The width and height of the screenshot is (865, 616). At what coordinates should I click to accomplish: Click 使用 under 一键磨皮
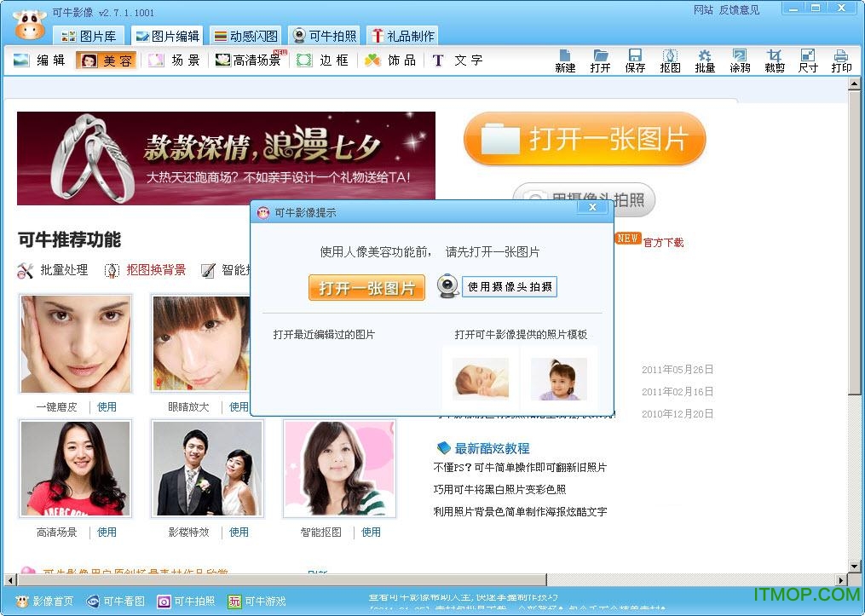(x=107, y=407)
